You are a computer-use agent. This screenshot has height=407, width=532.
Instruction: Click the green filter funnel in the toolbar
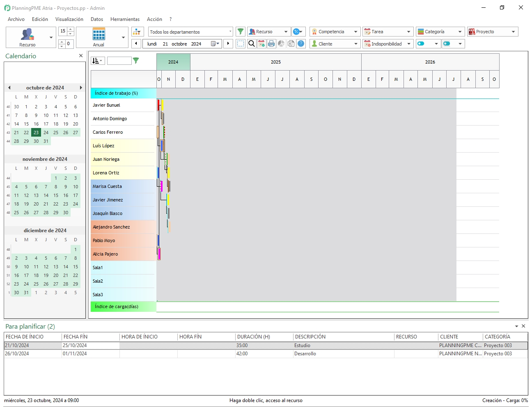241,32
